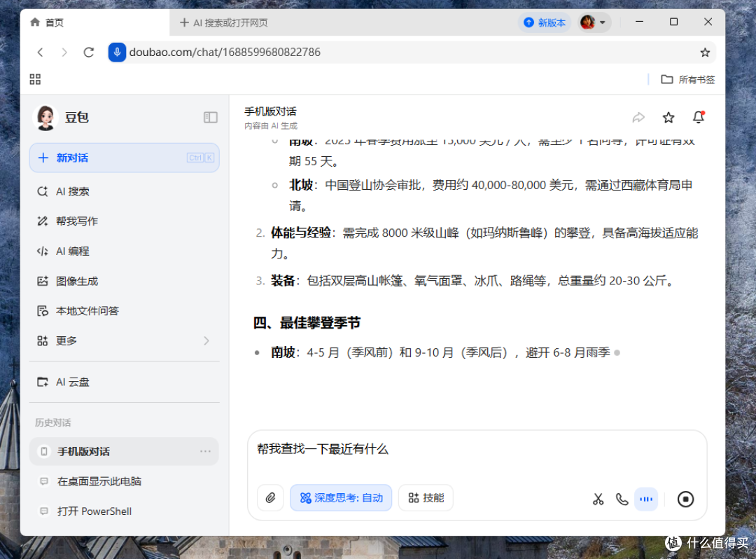Open 帮我写作 writing assistant

click(x=125, y=221)
